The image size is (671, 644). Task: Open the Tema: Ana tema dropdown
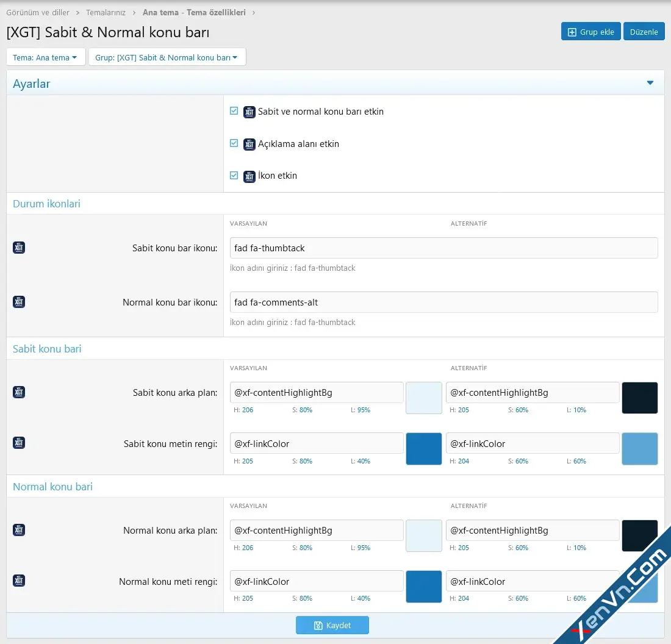tap(46, 57)
